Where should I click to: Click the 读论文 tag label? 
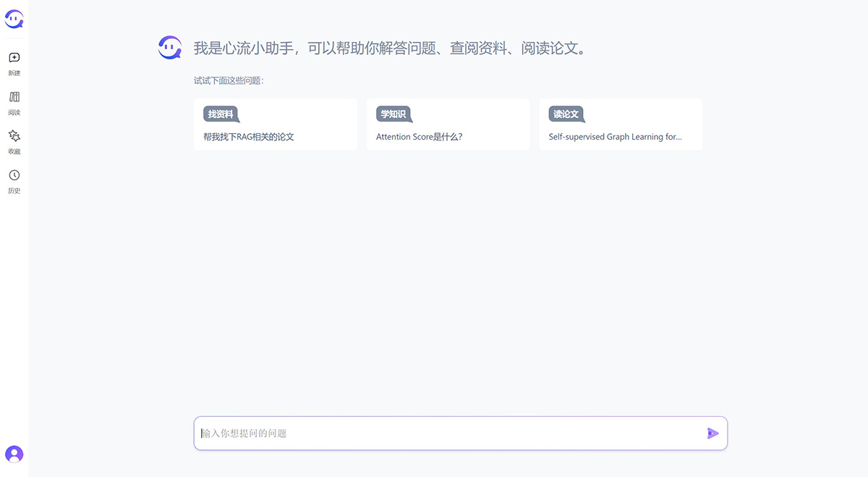(566, 114)
